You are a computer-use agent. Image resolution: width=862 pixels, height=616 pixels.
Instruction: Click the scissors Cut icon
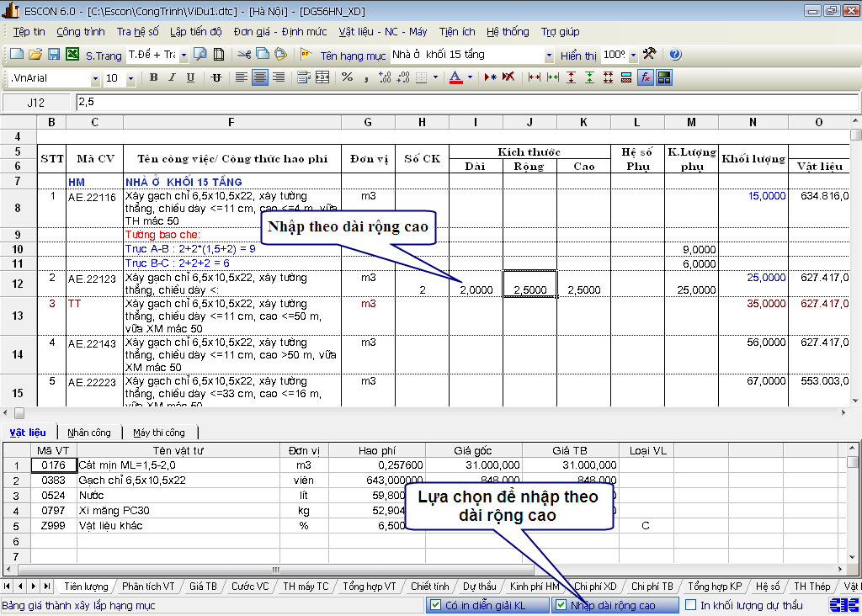[x=243, y=55]
